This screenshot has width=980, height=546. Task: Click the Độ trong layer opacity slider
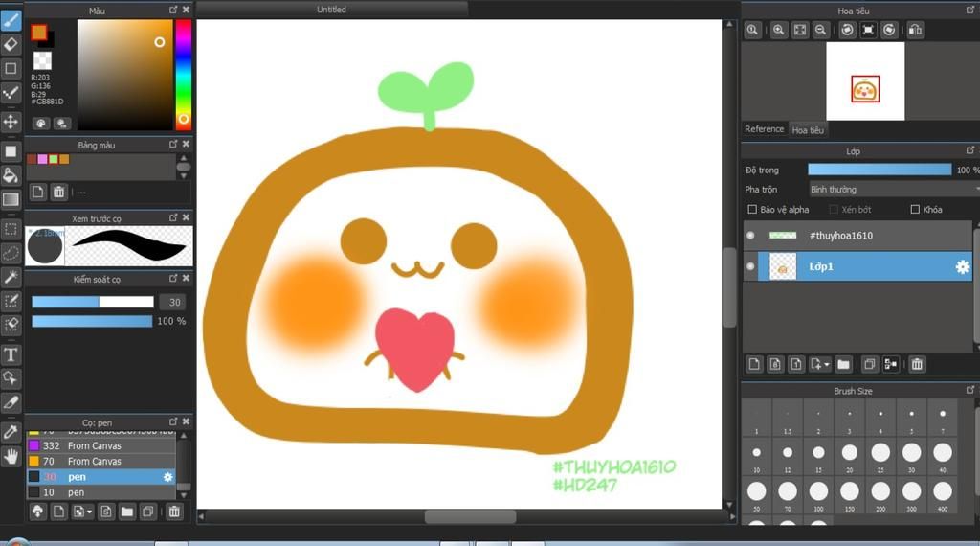pyautogui.click(x=880, y=170)
